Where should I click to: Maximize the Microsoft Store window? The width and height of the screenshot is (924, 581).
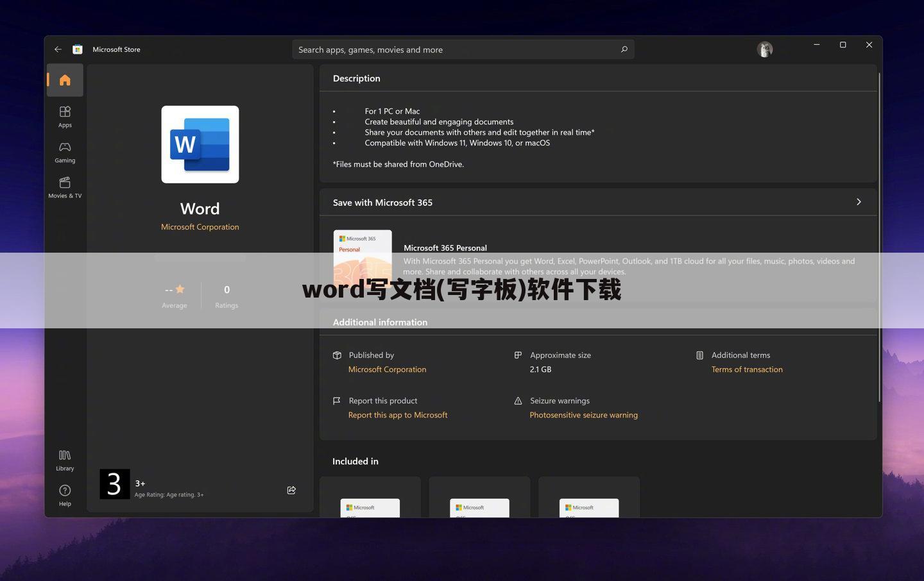[x=843, y=45]
